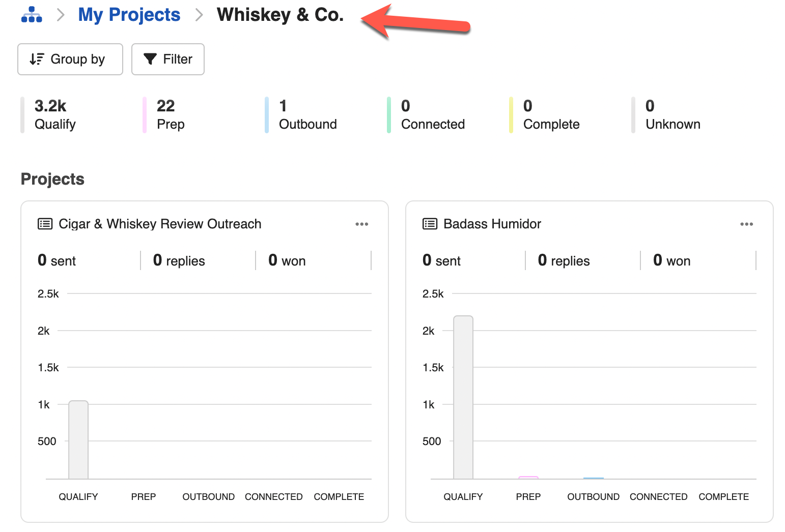Click the pink Prep bar in Badass Humidor

click(x=528, y=478)
